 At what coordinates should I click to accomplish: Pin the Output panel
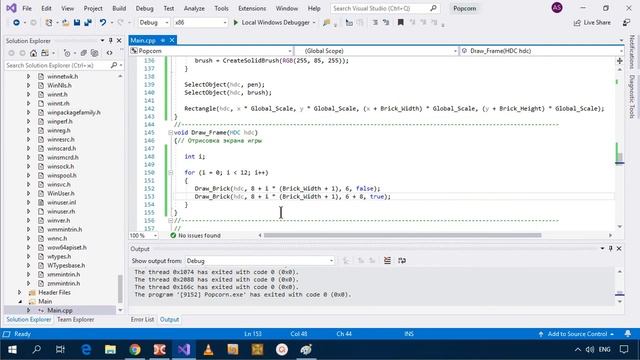611,249
